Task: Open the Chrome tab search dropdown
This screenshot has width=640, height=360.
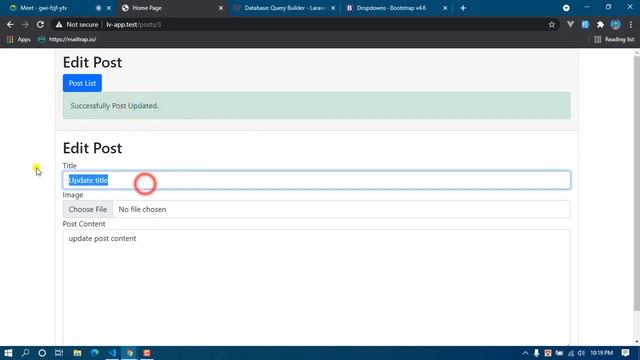Action: pyautogui.click(x=566, y=8)
